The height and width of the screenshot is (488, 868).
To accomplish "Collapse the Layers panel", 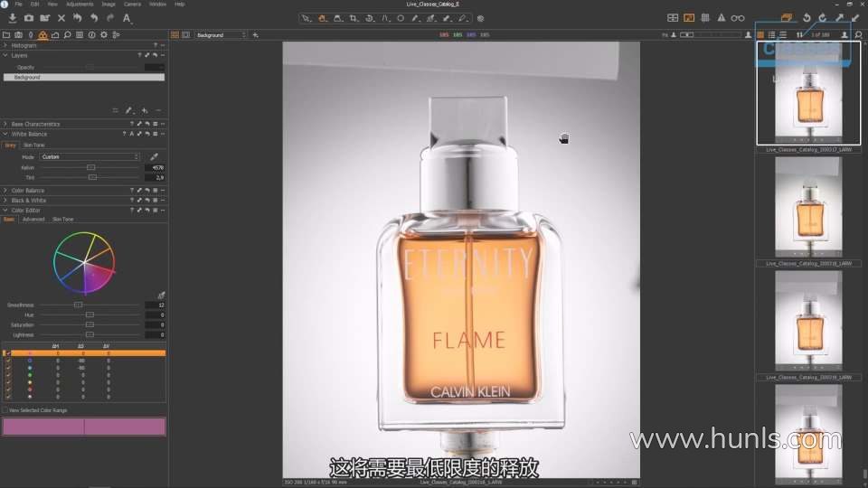I will [x=5, y=55].
